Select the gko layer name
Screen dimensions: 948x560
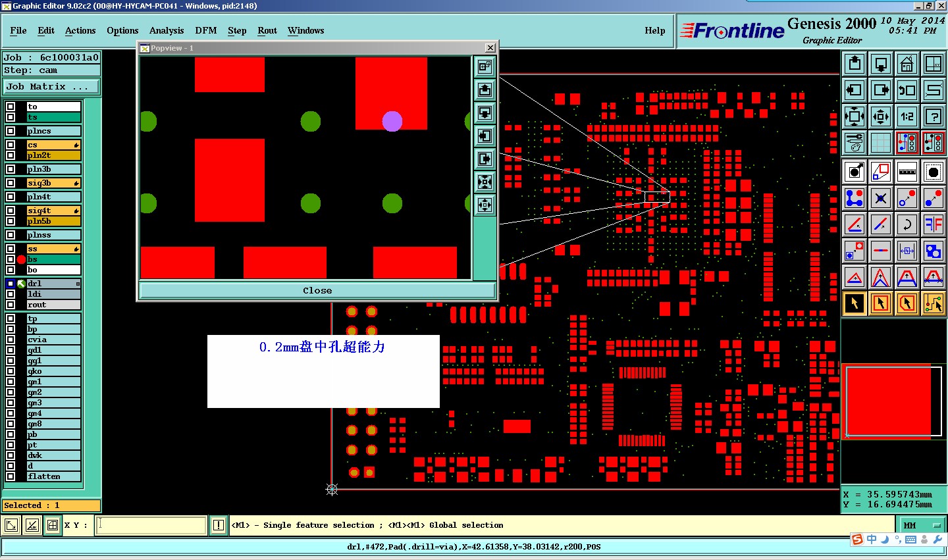[x=53, y=371]
